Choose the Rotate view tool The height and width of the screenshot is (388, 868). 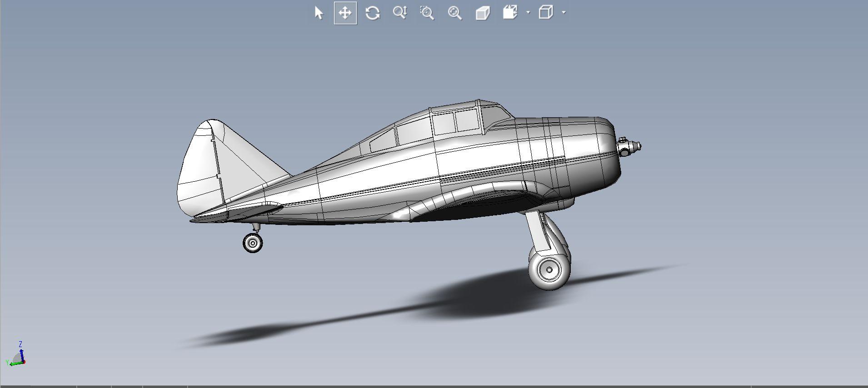tap(373, 13)
